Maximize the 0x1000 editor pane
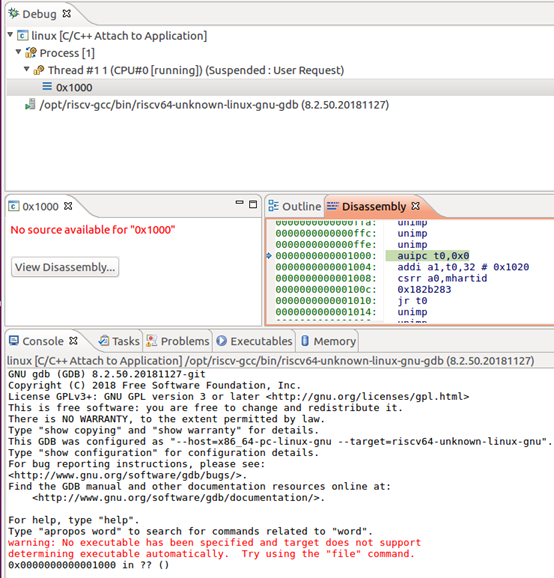The height and width of the screenshot is (578, 554). coord(253,204)
